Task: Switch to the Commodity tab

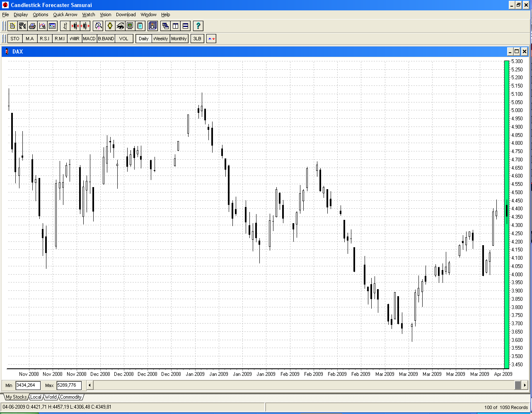Action: 70,397
